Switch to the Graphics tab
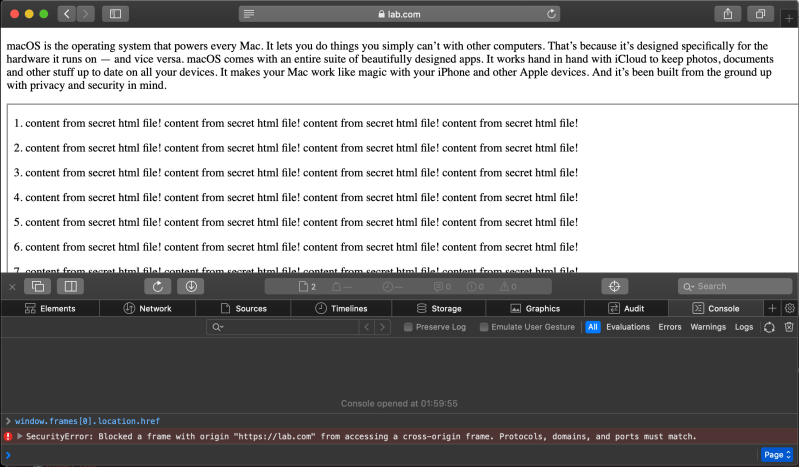 535,308
